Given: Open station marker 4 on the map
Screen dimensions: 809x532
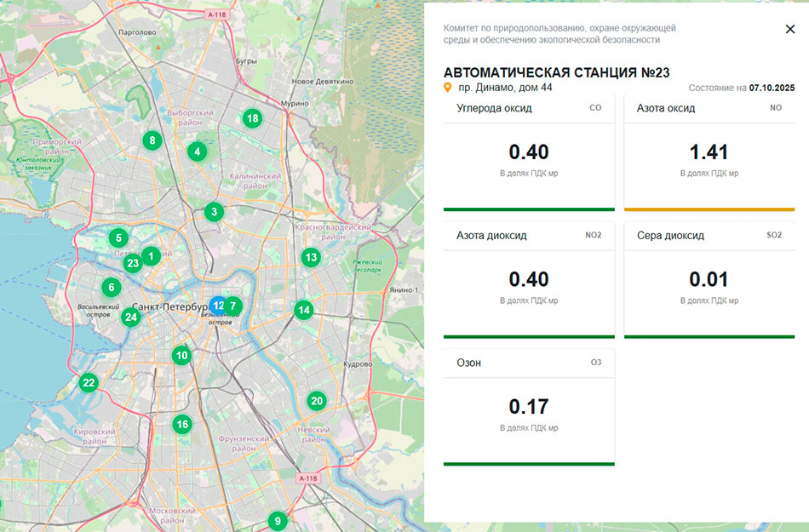Looking at the screenshot, I should click(x=197, y=152).
